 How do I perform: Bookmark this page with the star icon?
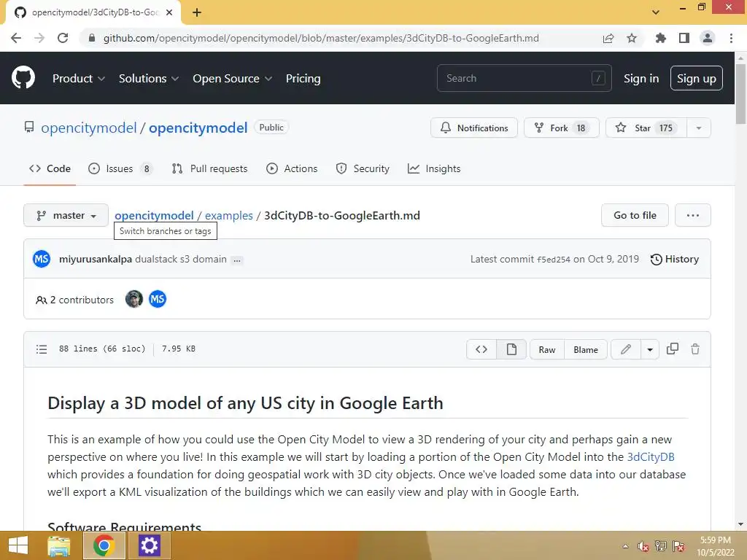[x=632, y=38]
